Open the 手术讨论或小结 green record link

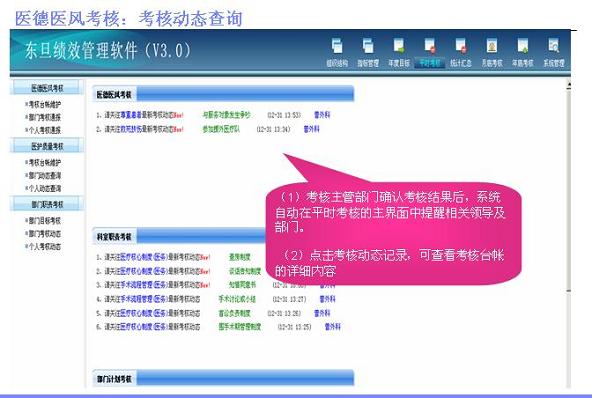tap(237, 299)
